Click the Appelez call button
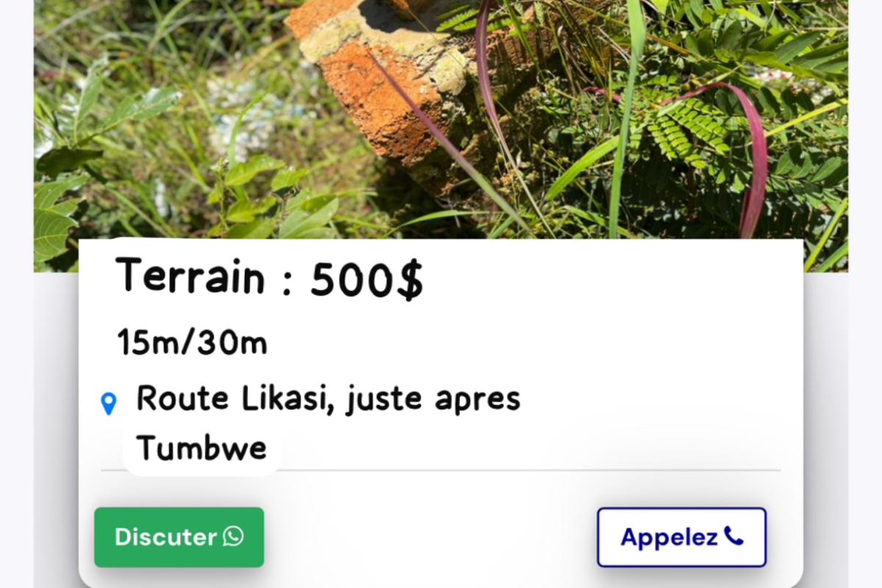 coord(681,537)
